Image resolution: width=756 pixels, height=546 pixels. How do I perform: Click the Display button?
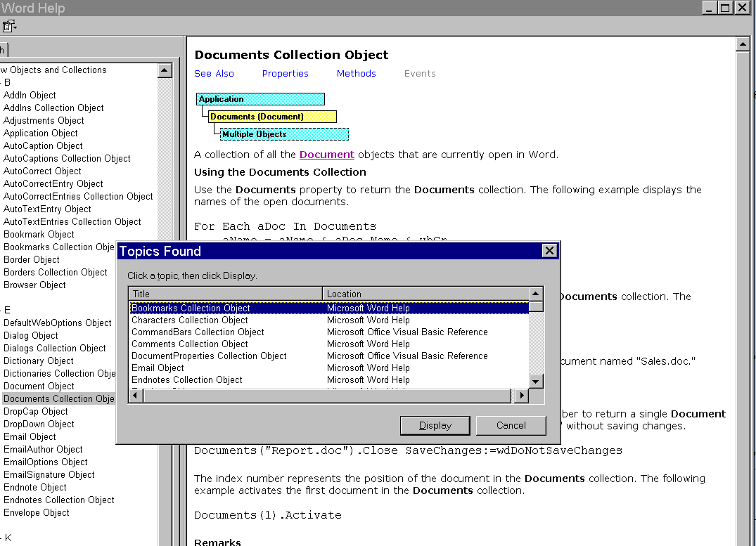pyautogui.click(x=435, y=425)
